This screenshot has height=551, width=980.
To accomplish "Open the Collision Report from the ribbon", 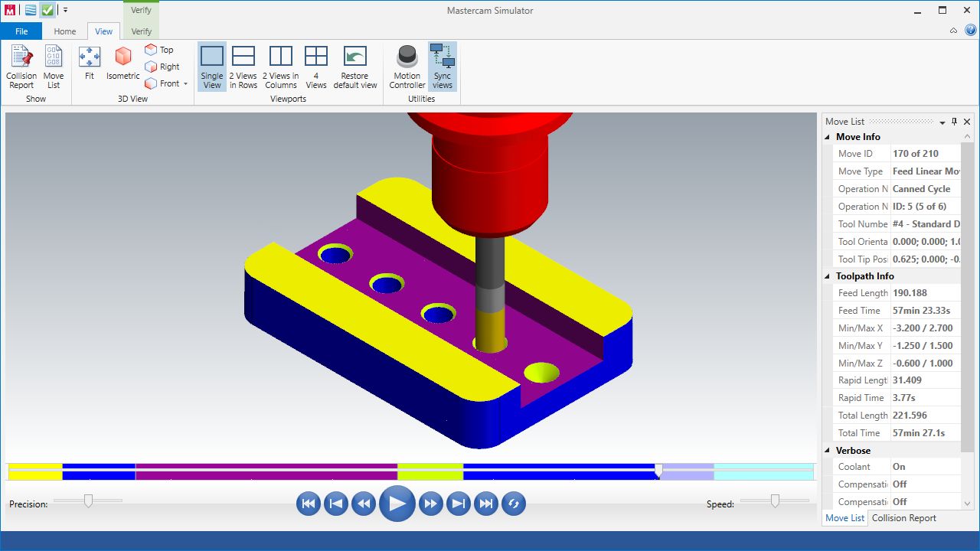I will [21, 67].
